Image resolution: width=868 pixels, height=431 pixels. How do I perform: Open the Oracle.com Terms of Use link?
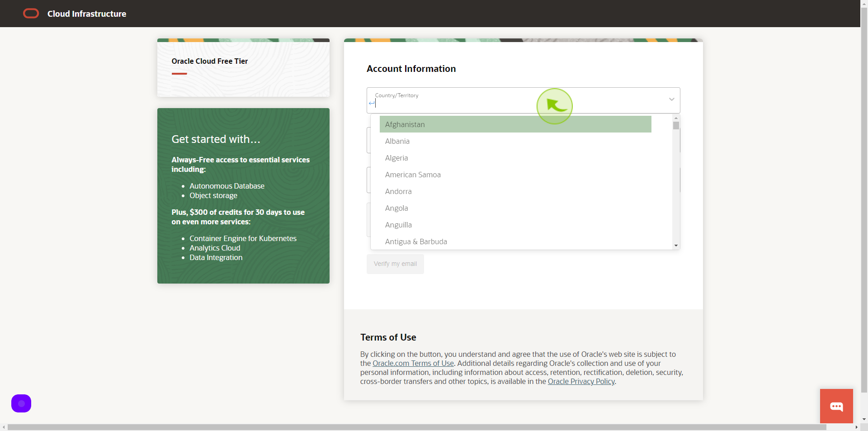[413, 363]
